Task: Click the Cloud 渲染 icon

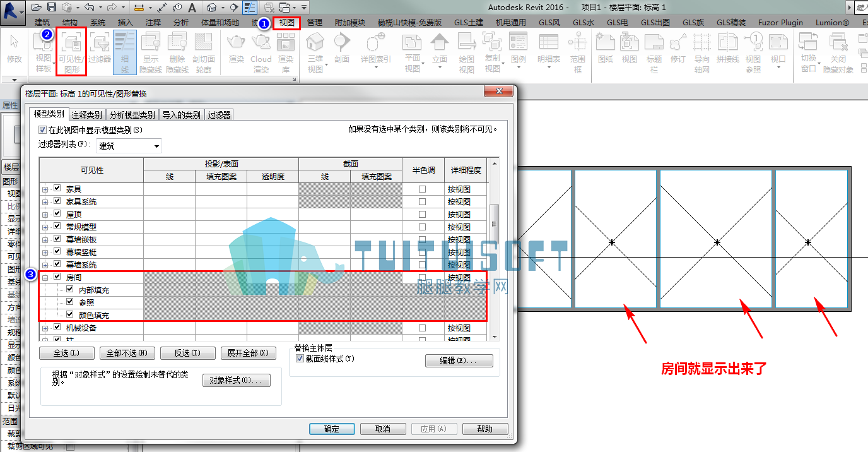Action: point(261,53)
